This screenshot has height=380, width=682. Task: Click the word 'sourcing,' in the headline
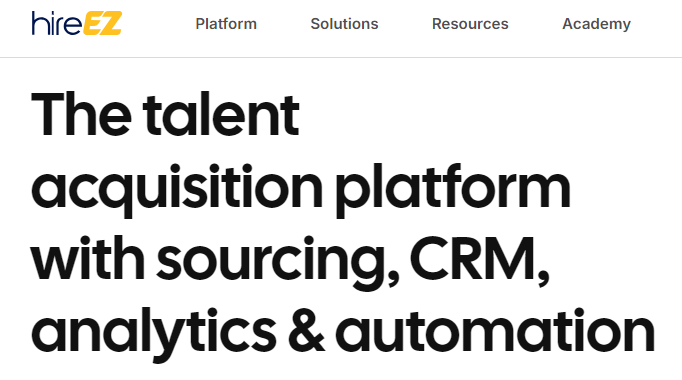(x=277, y=262)
